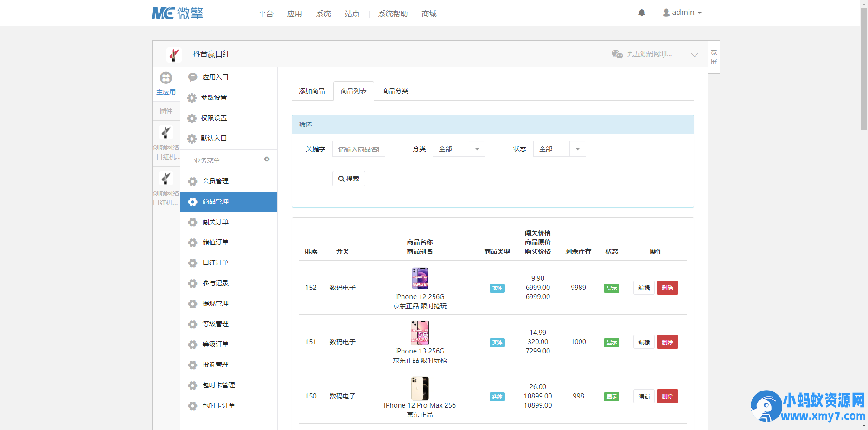The image size is (868, 430).
Task: Click the gear beside 业务菜单
Action: 267,159
